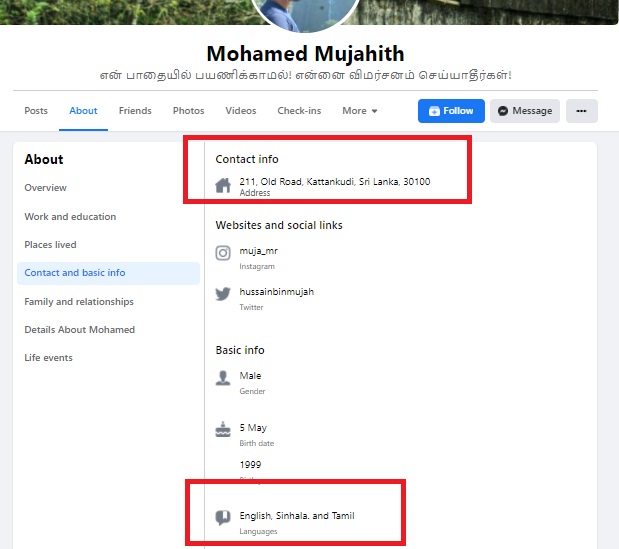Click the profile picture thumbnail
Image resolution: width=619 pixels, height=549 pixels.
tap(306, 13)
